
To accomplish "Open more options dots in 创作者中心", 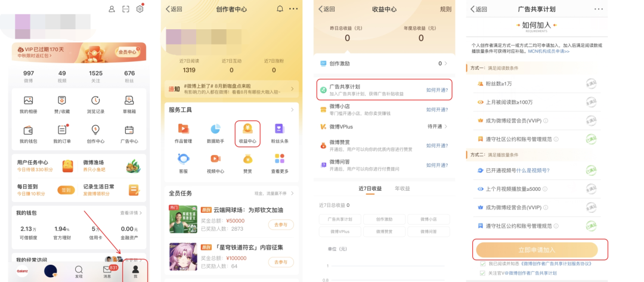I will [x=293, y=9].
